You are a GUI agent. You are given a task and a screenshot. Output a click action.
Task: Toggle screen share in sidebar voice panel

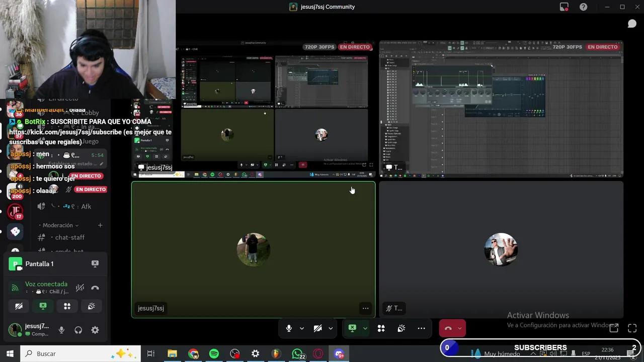(x=43, y=306)
